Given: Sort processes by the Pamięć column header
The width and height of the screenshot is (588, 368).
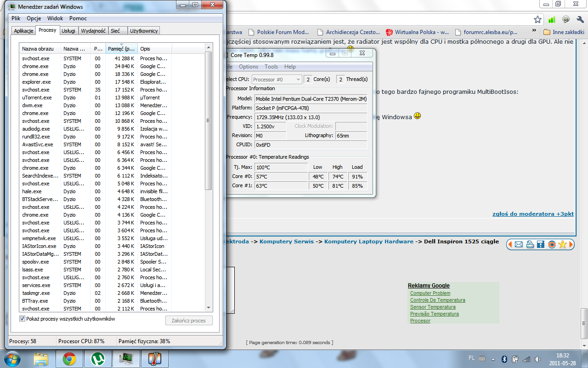Looking at the screenshot, I should (x=121, y=49).
